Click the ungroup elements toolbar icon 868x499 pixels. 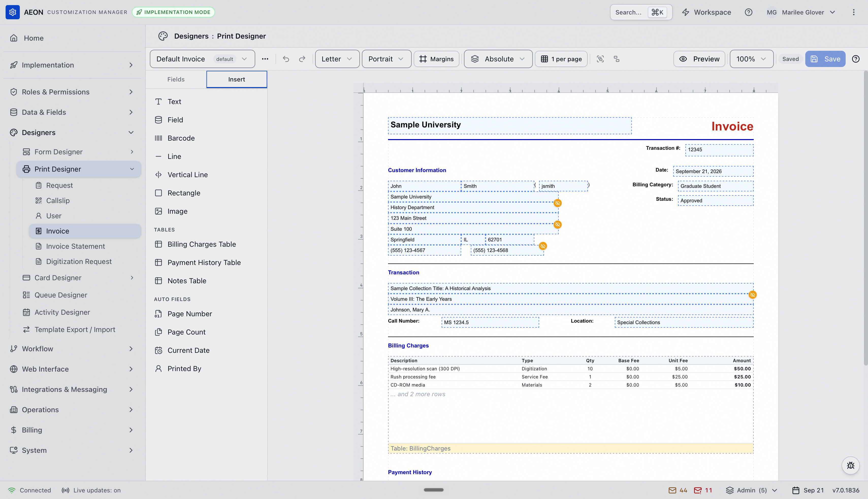616,59
